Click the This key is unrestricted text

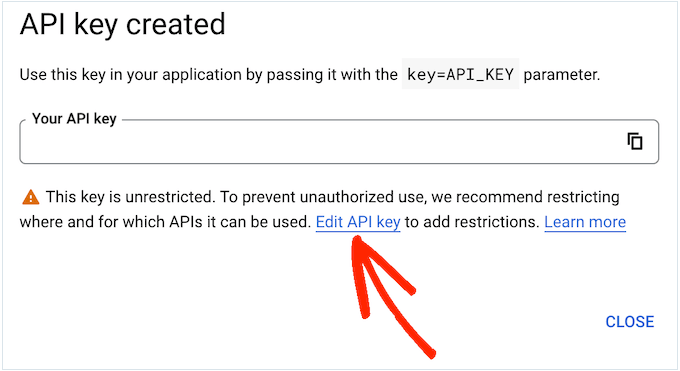(131, 197)
